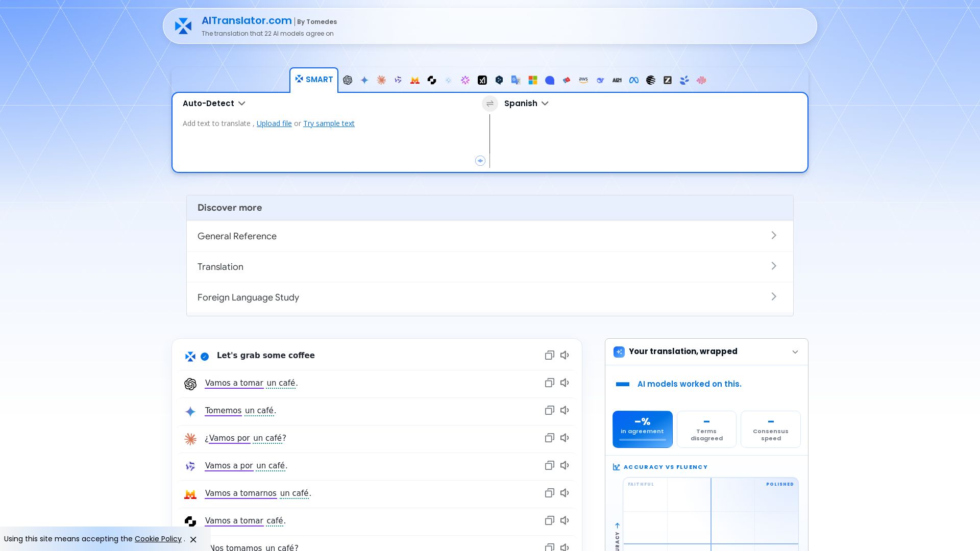980x551 pixels.
Task: Open the xAI model tab
Action: [x=482, y=80]
